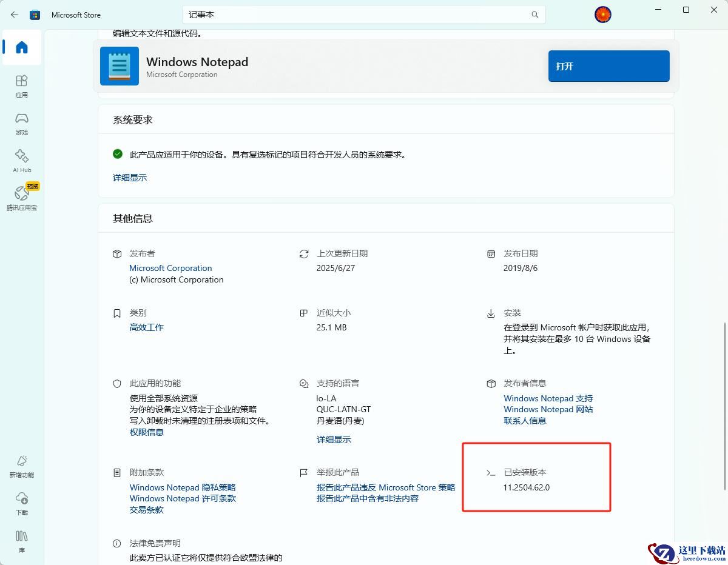The image size is (728, 565).
Task: Open 下载 (Downloads) in the sidebar
Action: 22,504
